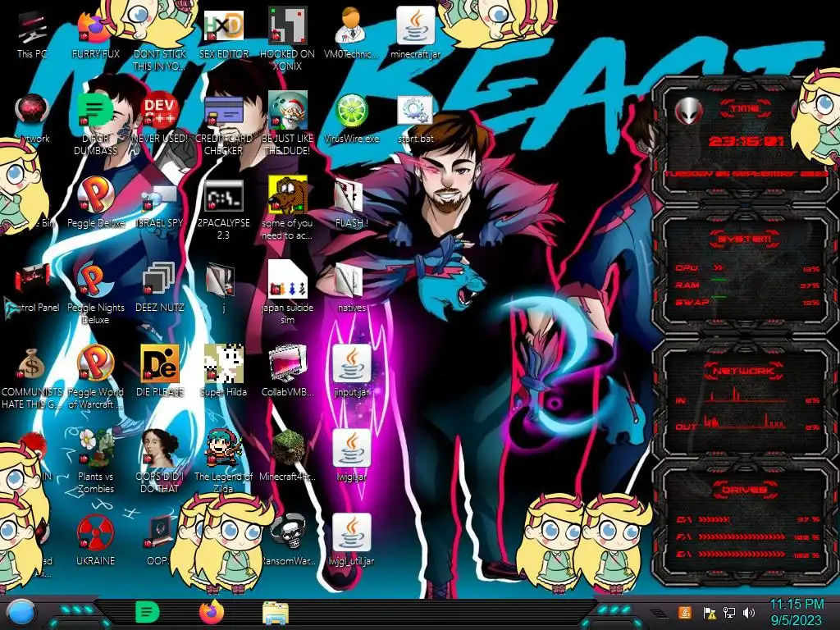This screenshot has height=630, width=840.
Task: Click the Java update tray icon
Action: coord(685,612)
